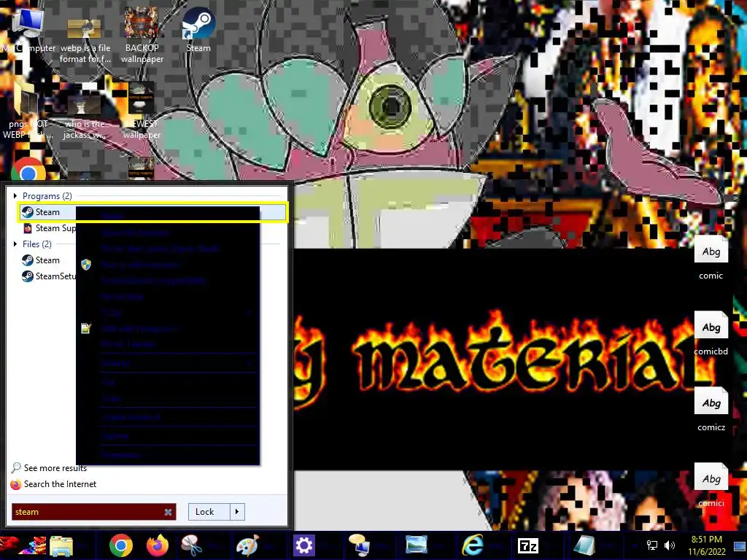
Task: Open Snipping Tool from the taskbar
Action: (192, 545)
